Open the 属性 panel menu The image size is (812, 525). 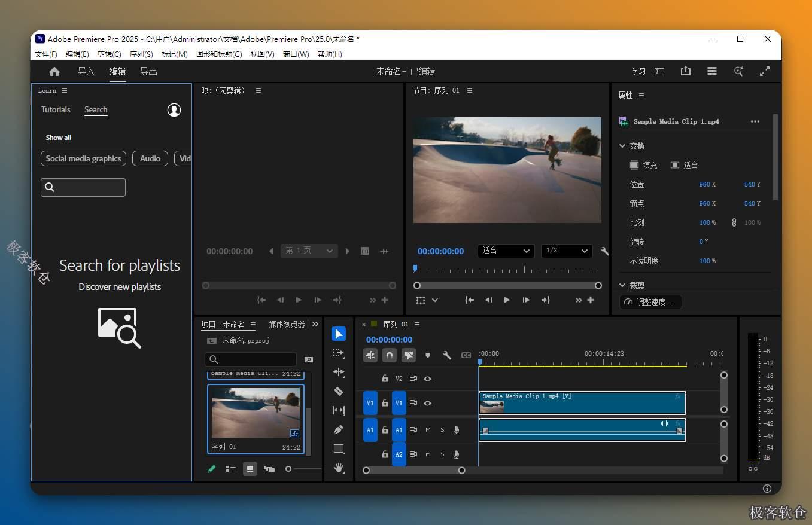pos(641,95)
